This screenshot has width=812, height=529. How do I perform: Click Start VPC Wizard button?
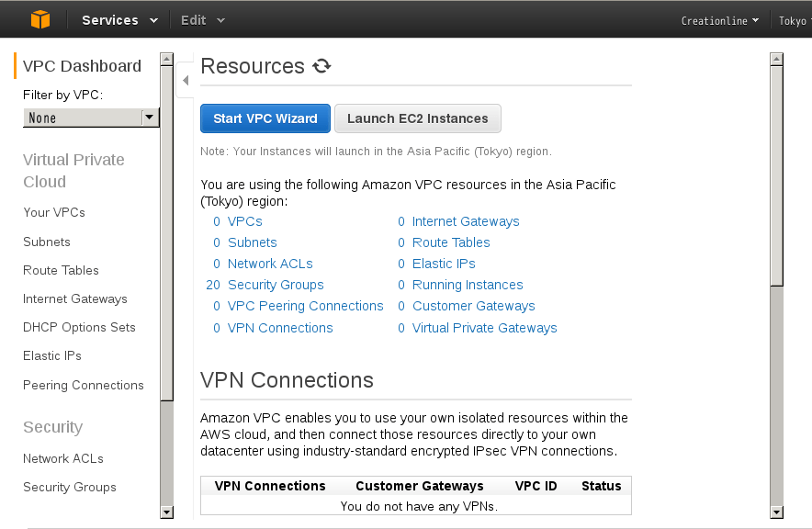pyautogui.click(x=265, y=118)
